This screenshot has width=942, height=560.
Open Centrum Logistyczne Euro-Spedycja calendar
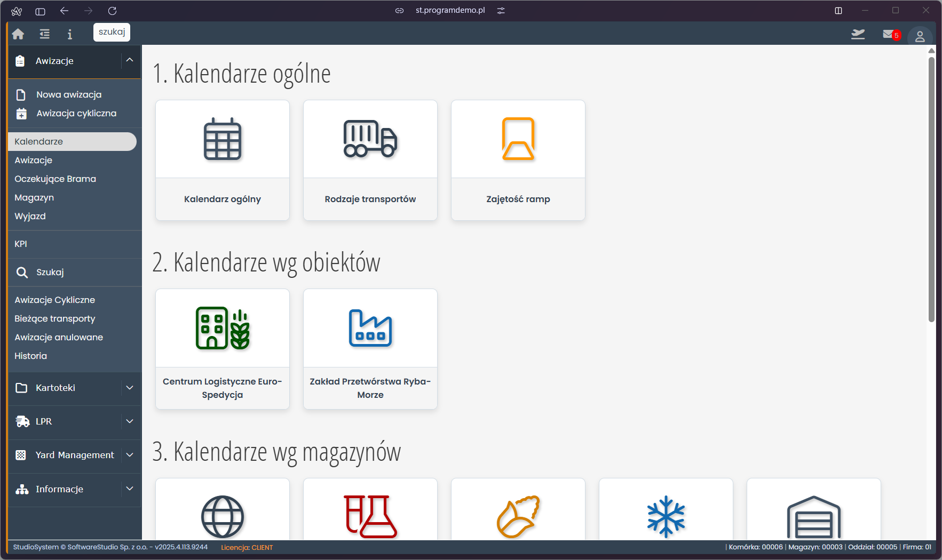click(x=223, y=349)
